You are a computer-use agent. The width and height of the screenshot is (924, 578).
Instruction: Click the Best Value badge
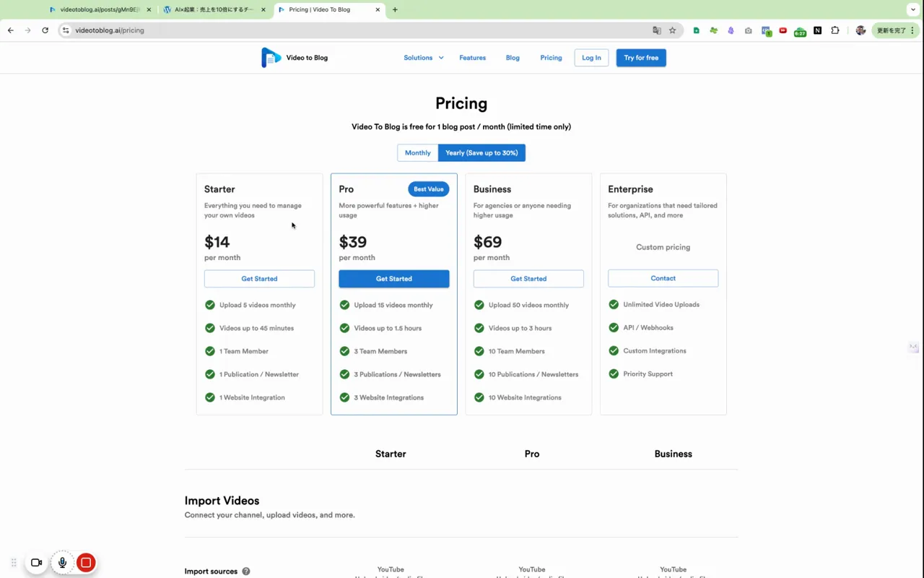point(429,189)
